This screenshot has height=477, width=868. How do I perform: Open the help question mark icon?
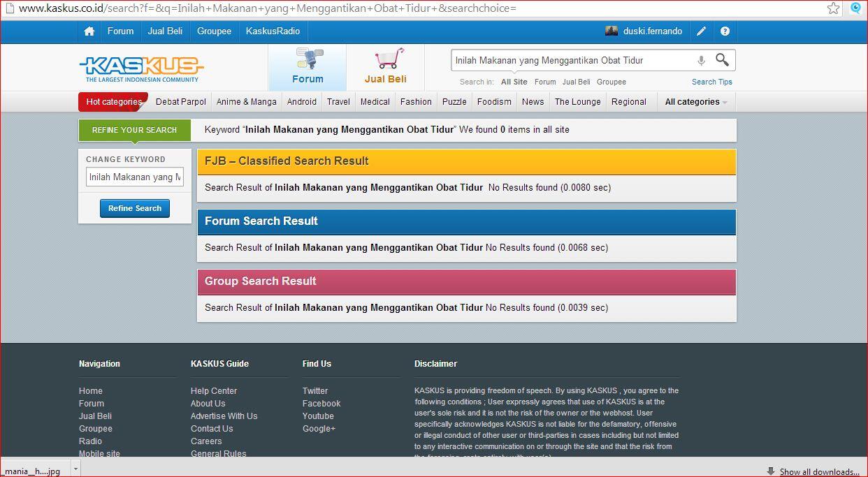pos(725,31)
